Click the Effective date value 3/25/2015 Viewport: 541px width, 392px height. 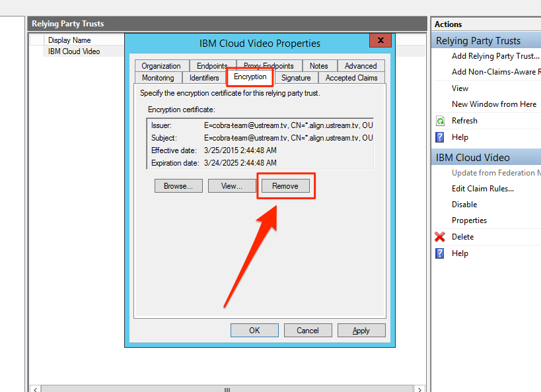[x=240, y=150]
